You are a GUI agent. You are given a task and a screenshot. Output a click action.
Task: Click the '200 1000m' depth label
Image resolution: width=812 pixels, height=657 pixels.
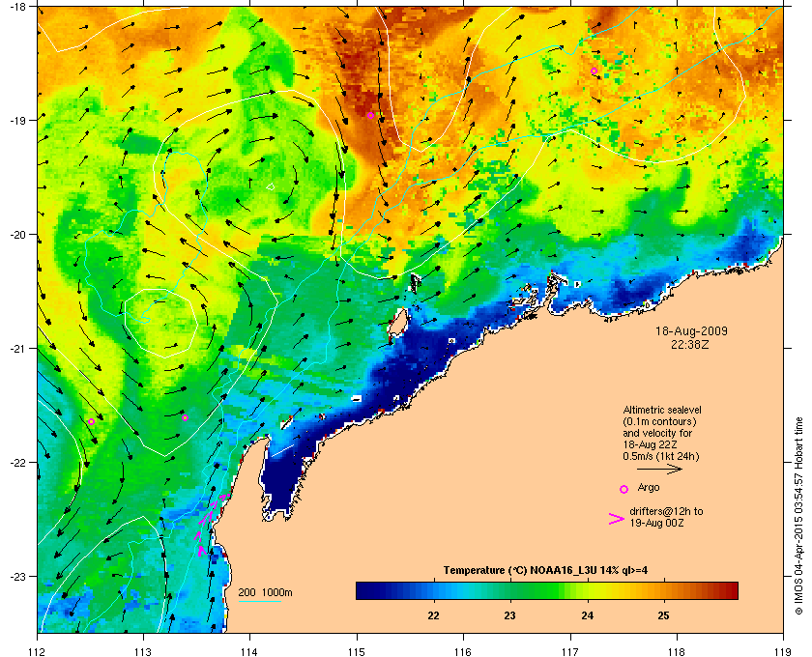265,592
